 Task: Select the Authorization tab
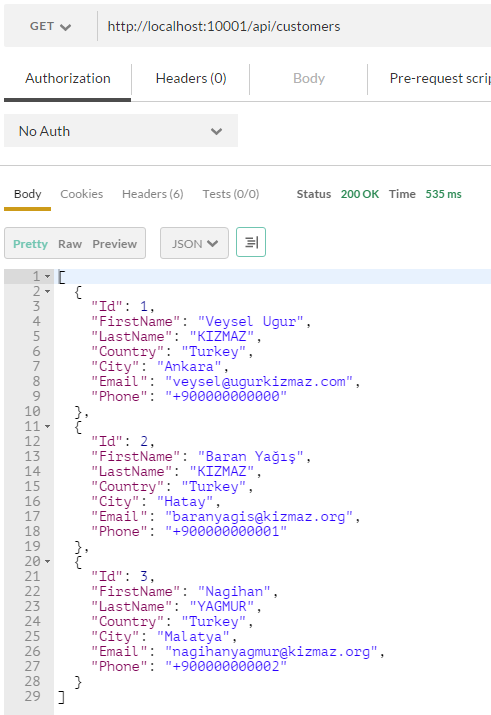click(x=67, y=78)
